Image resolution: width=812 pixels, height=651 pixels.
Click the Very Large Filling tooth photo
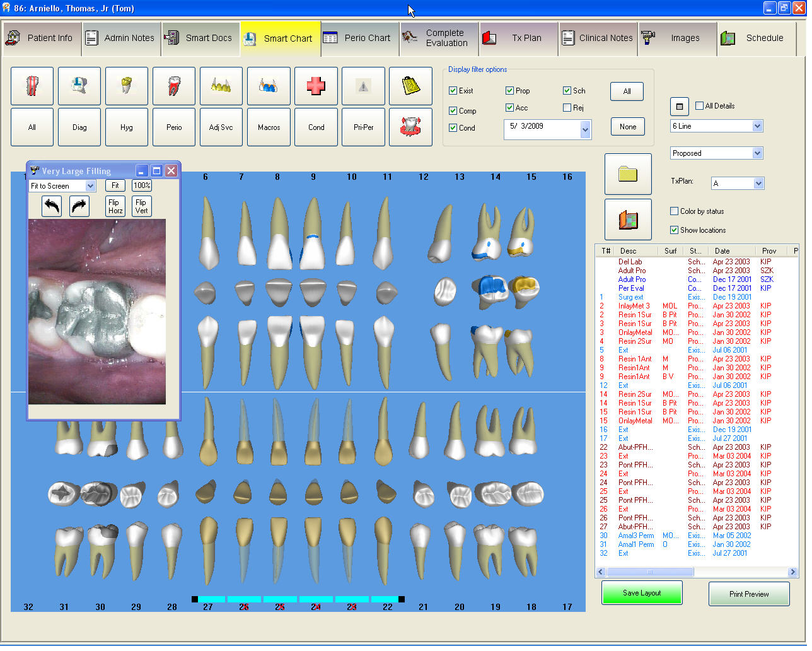point(97,312)
